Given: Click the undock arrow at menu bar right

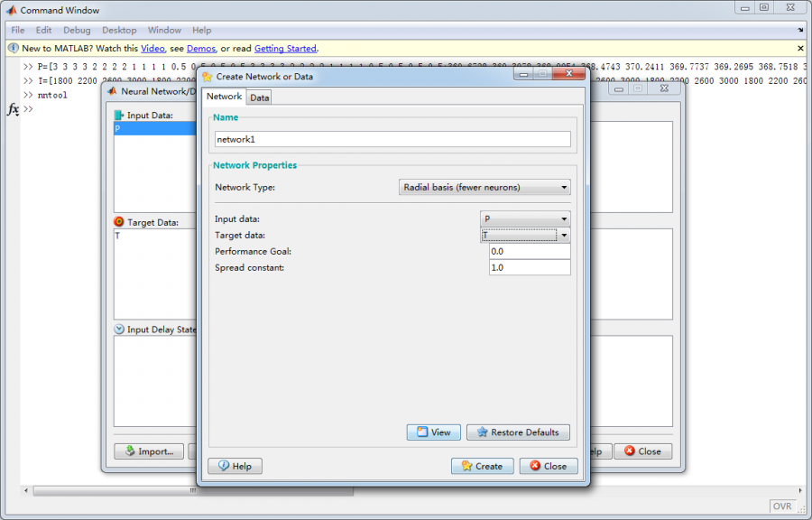Looking at the screenshot, I should (x=800, y=30).
